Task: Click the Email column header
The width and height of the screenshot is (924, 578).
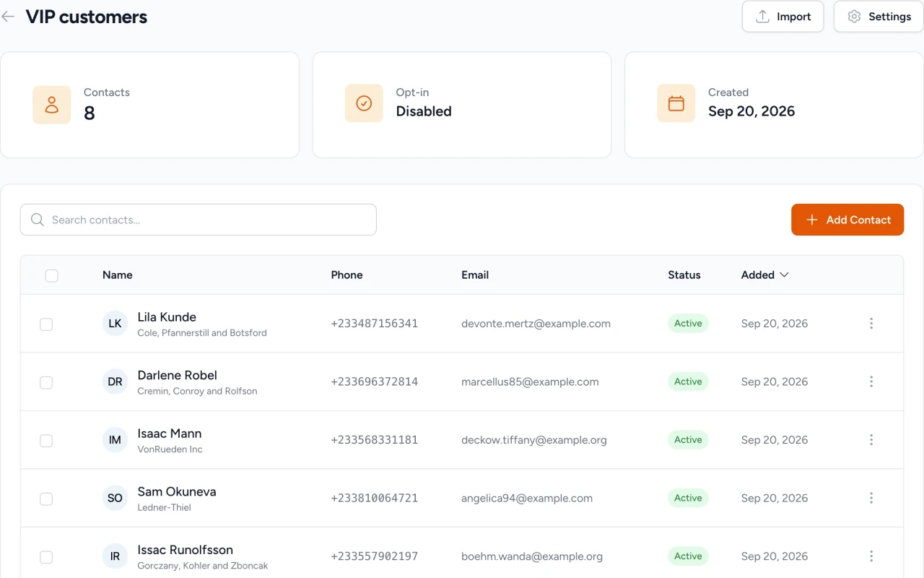Action: click(475, 275)
